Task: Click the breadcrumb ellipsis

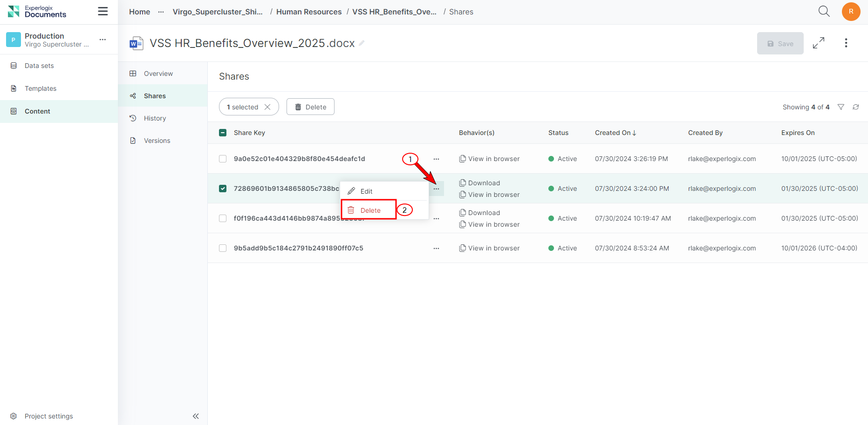Action: coord(161,12)
